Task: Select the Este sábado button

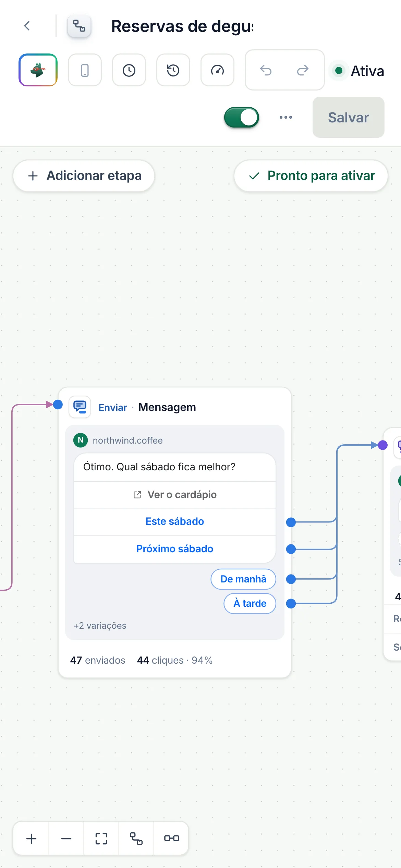Action: 175,521
